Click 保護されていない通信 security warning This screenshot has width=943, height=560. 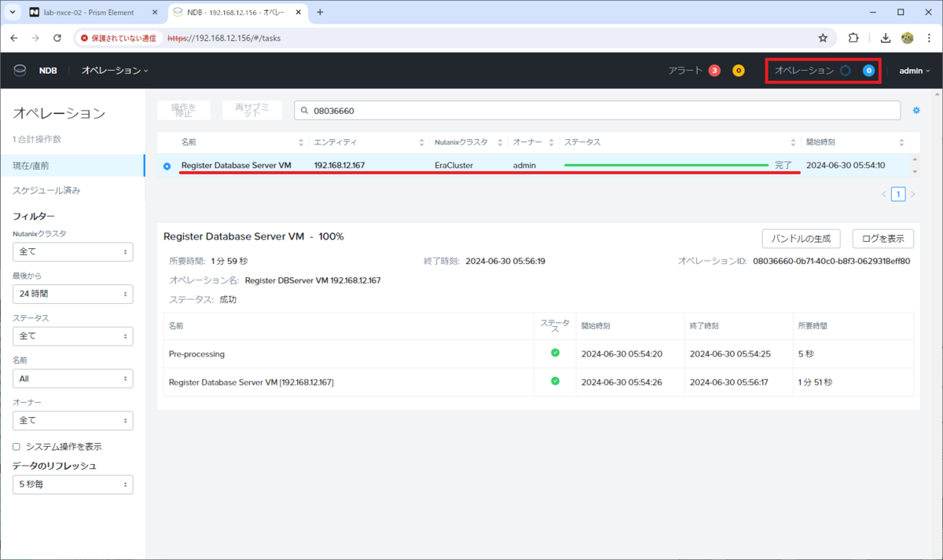tap(118, 38)
